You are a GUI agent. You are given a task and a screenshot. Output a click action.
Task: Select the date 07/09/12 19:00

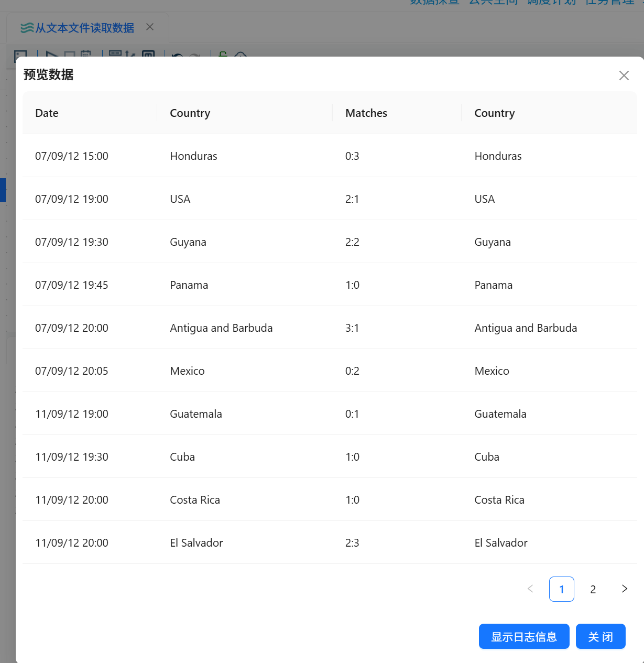click(72, 199)
